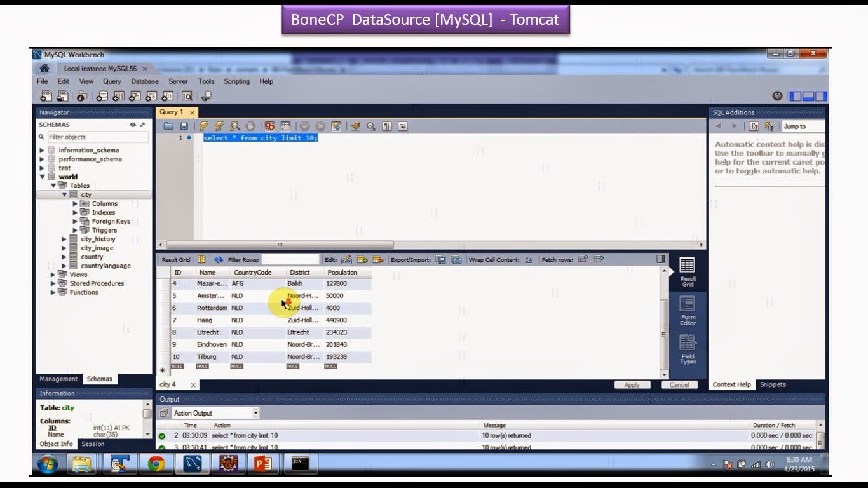Expand countrylanguage table node

[x=64, y=266]
